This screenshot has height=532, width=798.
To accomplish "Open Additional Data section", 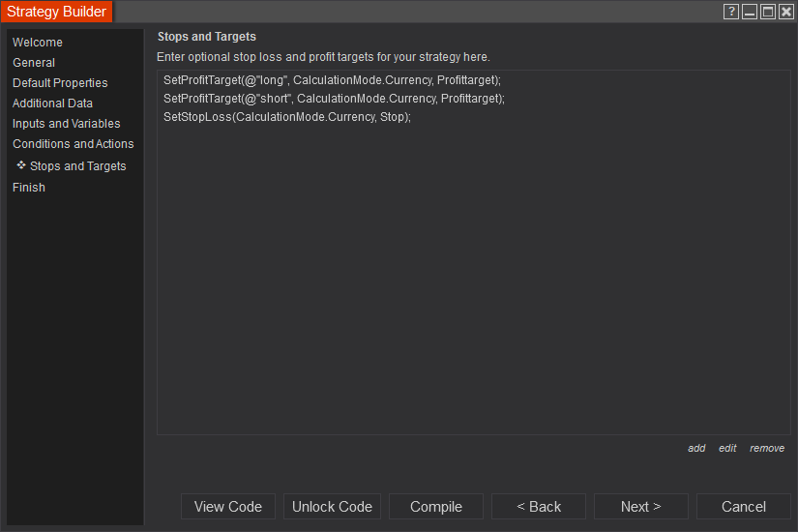I will (52, 103).
